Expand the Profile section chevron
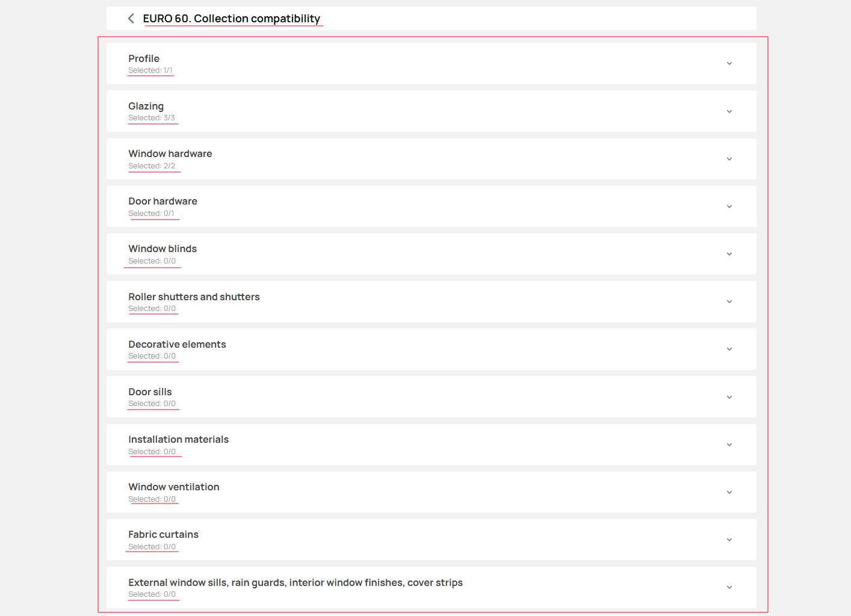 (x=729, y=63)
